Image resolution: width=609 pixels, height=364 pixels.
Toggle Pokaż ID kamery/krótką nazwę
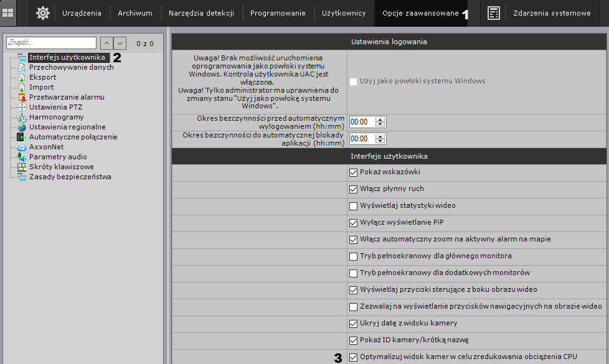(x=353, y=340)
